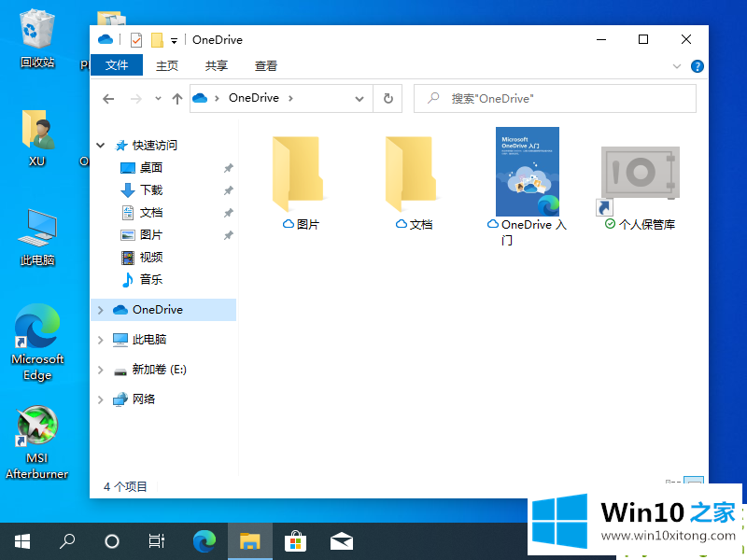Switch to the 查看 ribbon tab

pos(266,65)
